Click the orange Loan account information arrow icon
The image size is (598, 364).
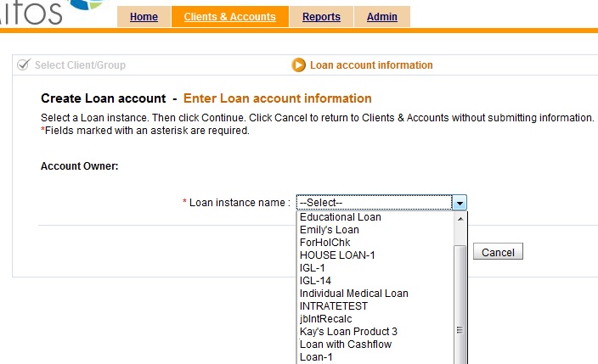(298, 65)
